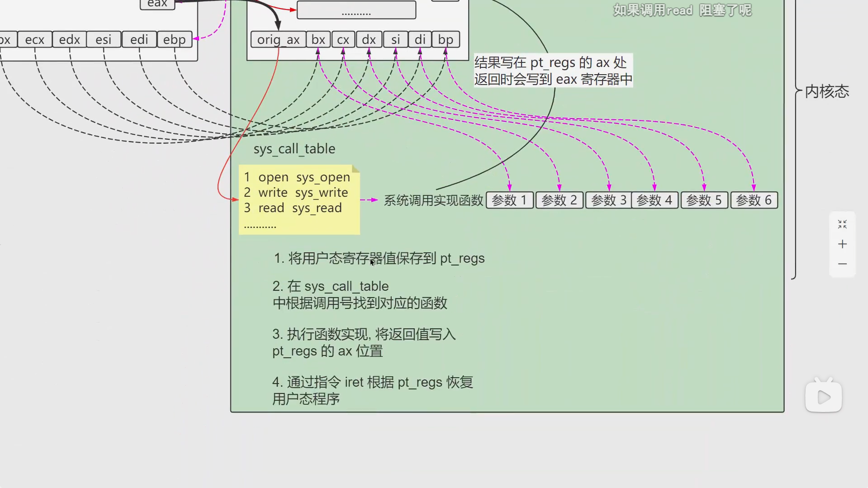Click the zoom in plus icon
868x488 pixels.
pos(842,244)
